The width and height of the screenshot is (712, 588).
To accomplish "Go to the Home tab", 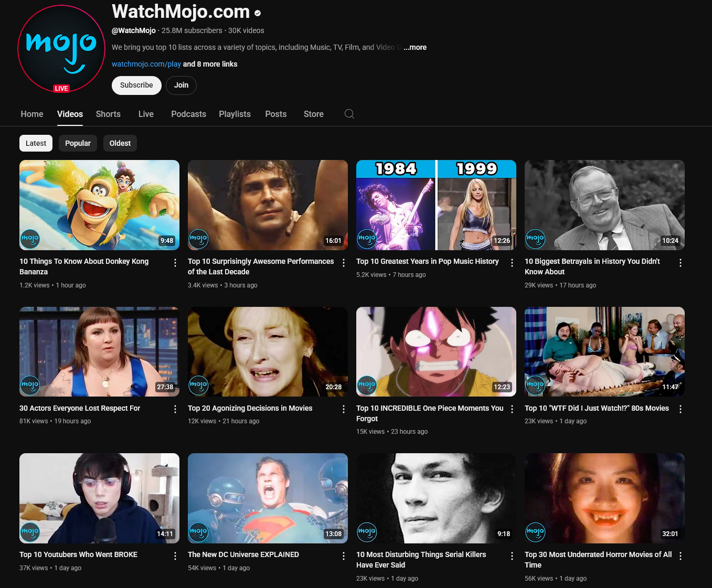I will (x=32, y=114).
